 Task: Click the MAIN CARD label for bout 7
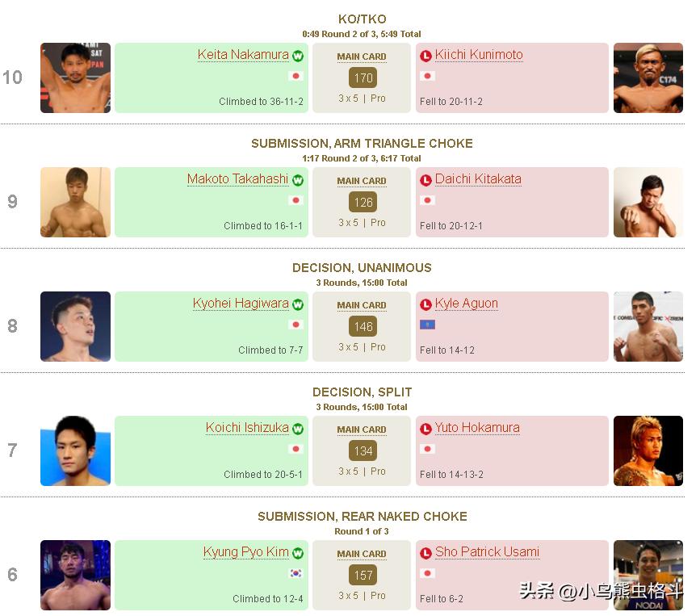[x=362, y=430]
